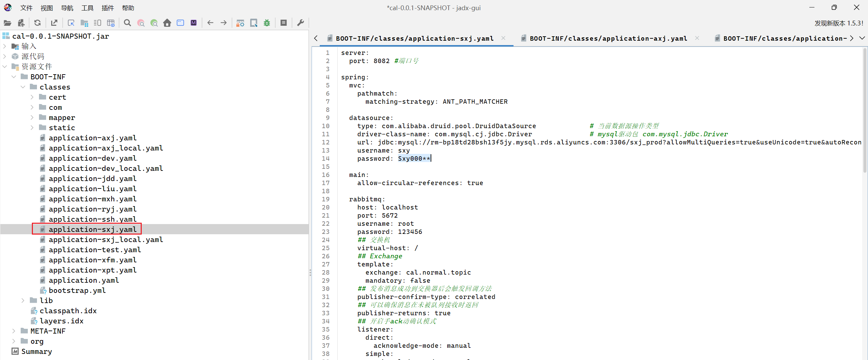Viewport: 868px width, 360px height.
Task: Open text search magnifier icon
Action: (x=127, y=23)
